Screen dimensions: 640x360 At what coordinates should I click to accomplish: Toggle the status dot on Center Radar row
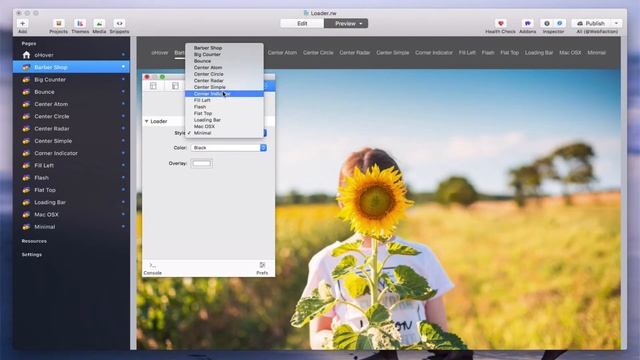(x=123, y=128)
